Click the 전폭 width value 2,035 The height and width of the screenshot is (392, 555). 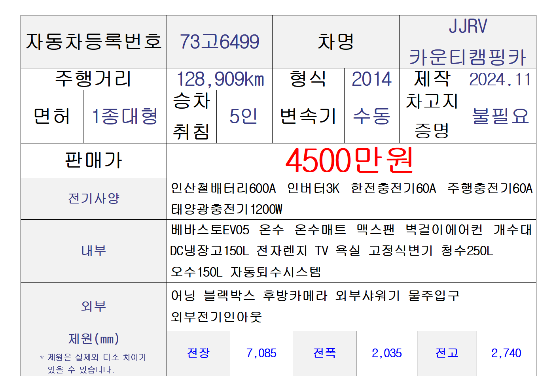pyautogui.click(x=386, y=353)
